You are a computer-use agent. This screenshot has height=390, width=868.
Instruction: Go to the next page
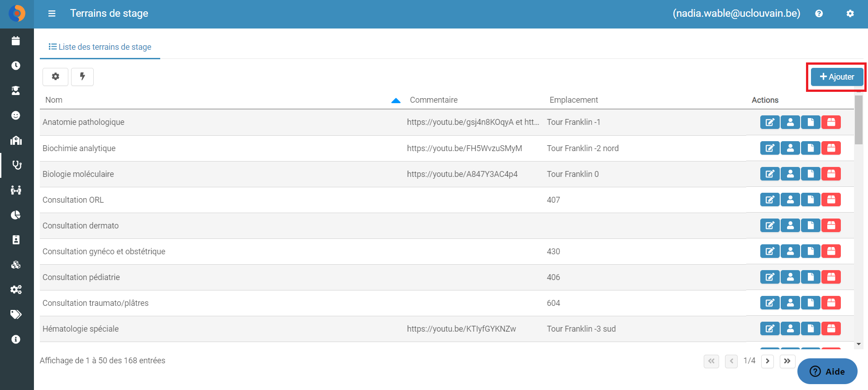768,361
